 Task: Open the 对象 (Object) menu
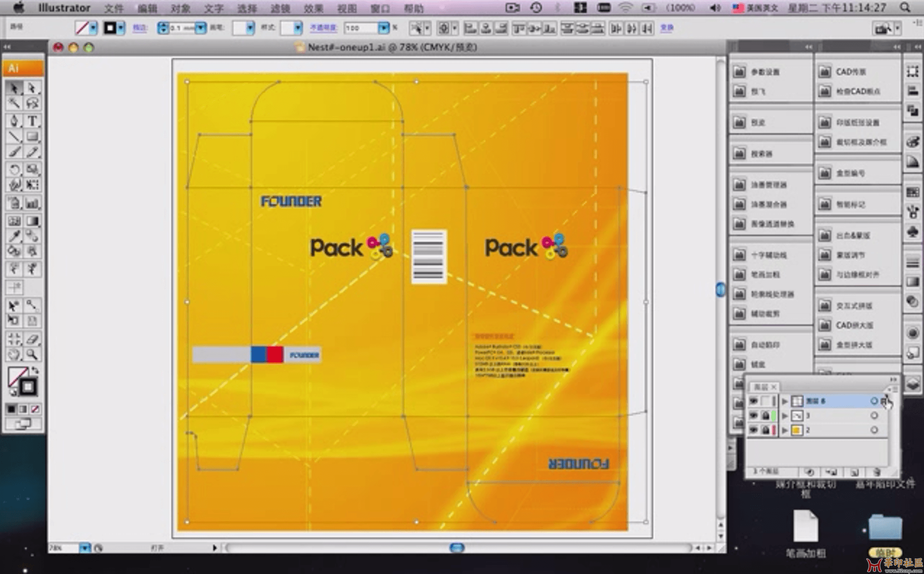(181, 8)
